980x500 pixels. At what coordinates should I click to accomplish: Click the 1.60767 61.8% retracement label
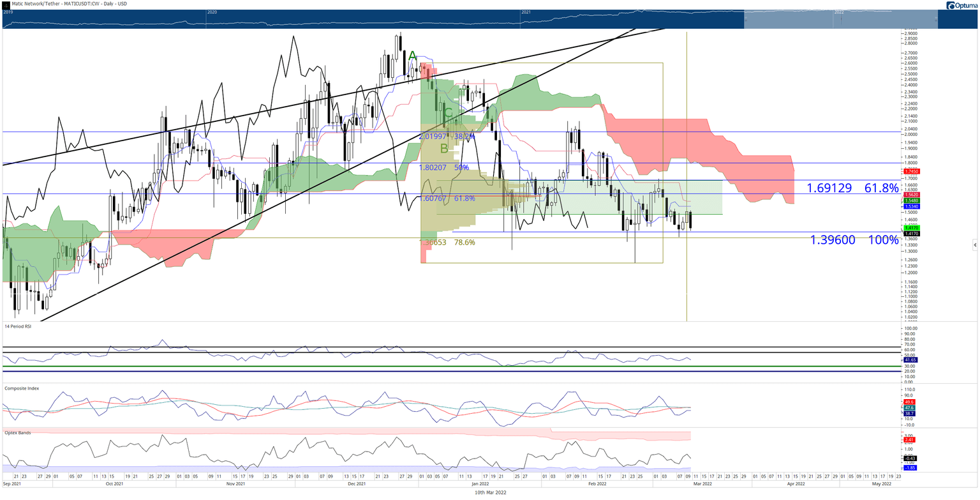tap(447, 199)
